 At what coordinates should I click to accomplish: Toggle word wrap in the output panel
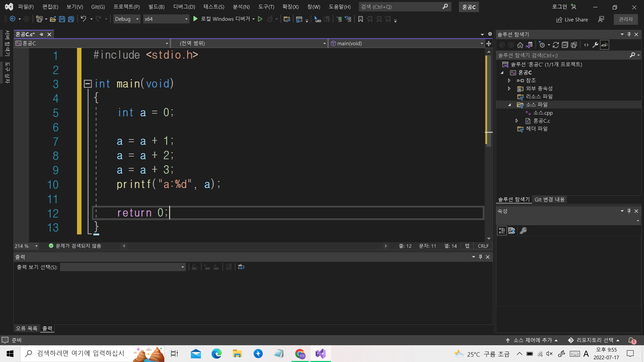pyautogui.click(x=241, y=267)
